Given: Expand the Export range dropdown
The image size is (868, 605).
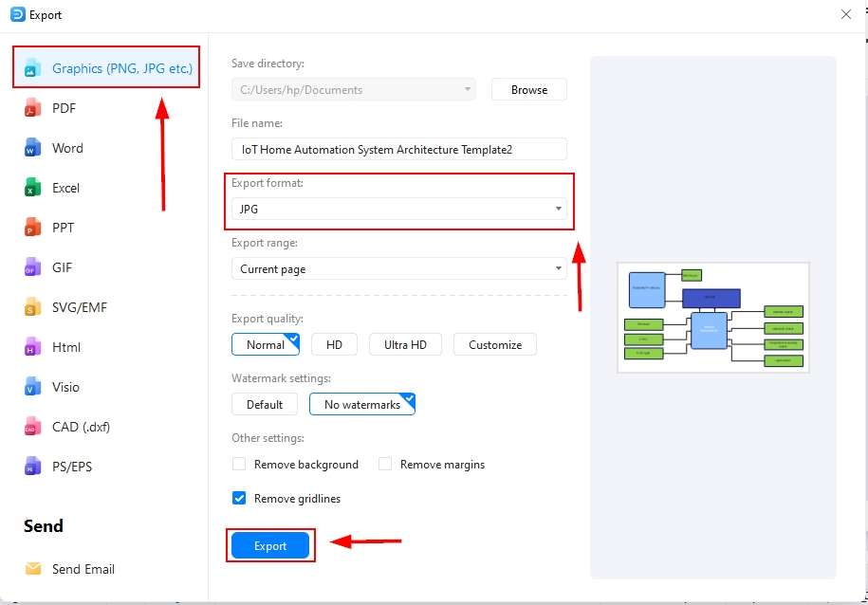Looking at the screenshot, I should (398, 268).
